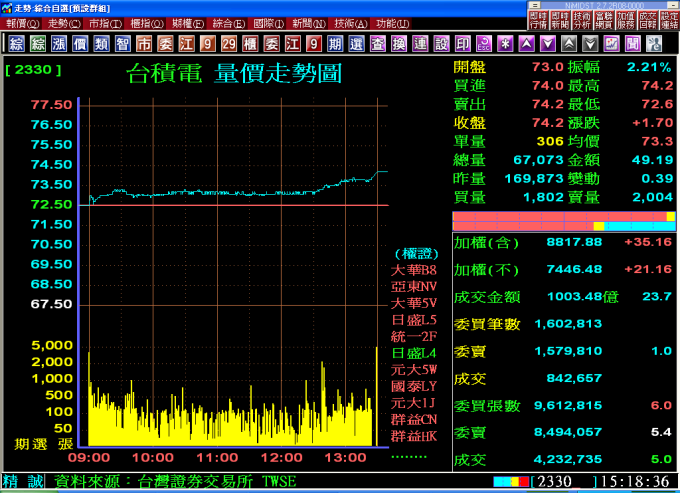The image size is (680, 493).
Task: Click the dark red 委 toolbar icon
Action: 271,43
